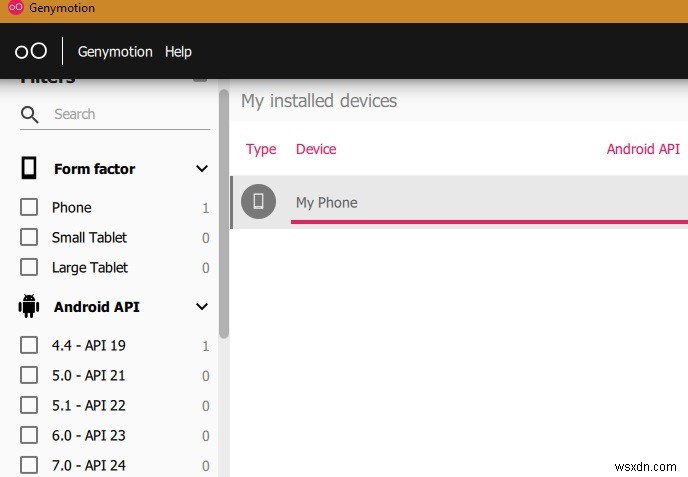The height and width of the screenshot is (477, 688).
Task: Enable the 5.1 - API 22 filter
Action: 29,405
